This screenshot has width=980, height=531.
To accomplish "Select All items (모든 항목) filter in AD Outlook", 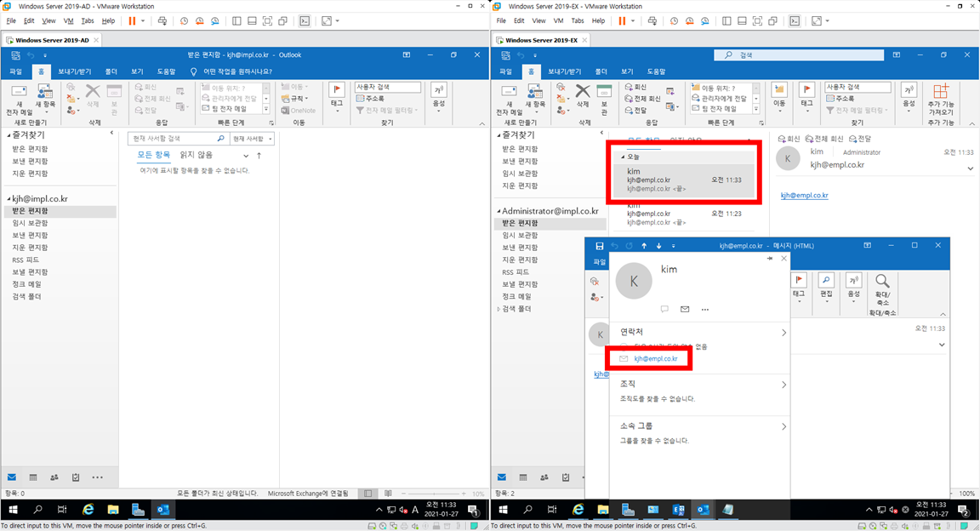I will click(154, 155).
